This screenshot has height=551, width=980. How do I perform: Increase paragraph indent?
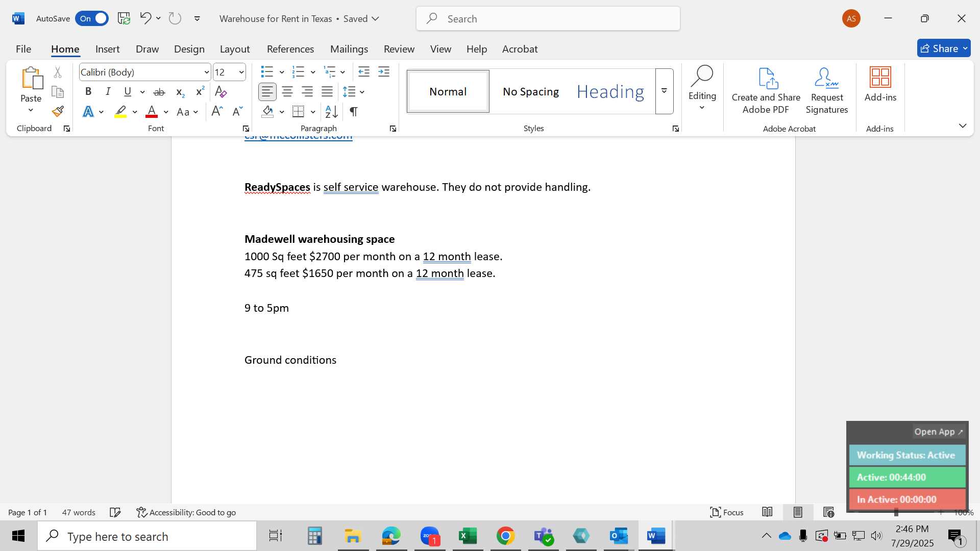tap(384, 72)
